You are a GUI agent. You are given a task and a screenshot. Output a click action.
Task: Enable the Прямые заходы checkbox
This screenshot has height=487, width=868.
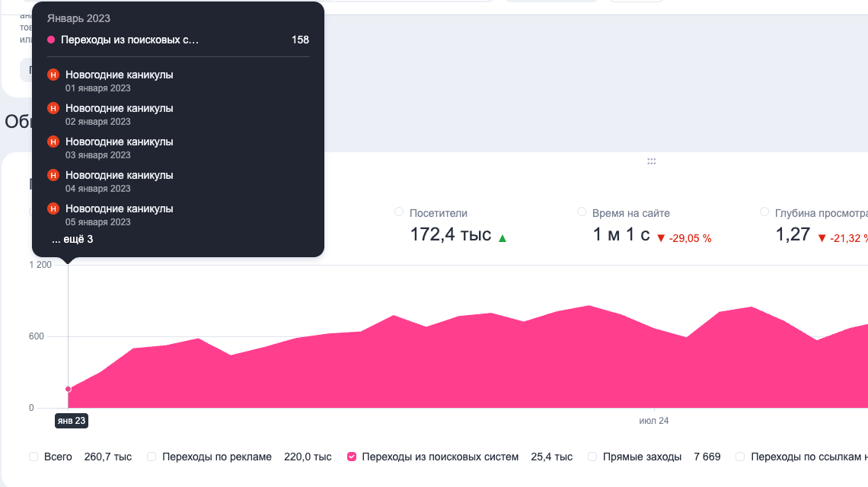click(x=592, y=456)
